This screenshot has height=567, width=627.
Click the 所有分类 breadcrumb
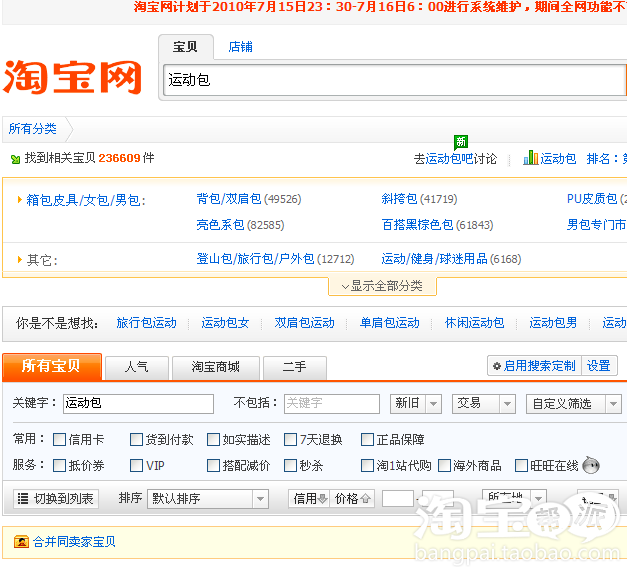click(33, 129)
